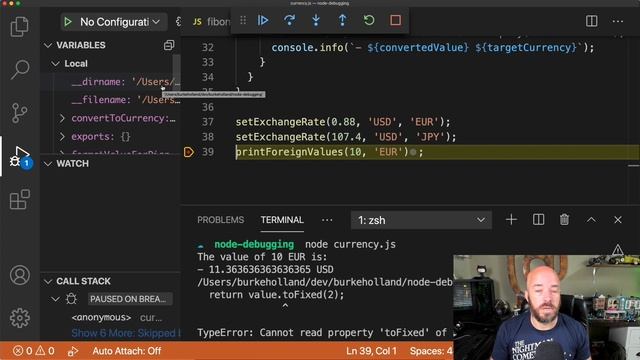
Task: Toggle the breakpoint on line 39
Action: pyautogui.click(x=189, y=152)
